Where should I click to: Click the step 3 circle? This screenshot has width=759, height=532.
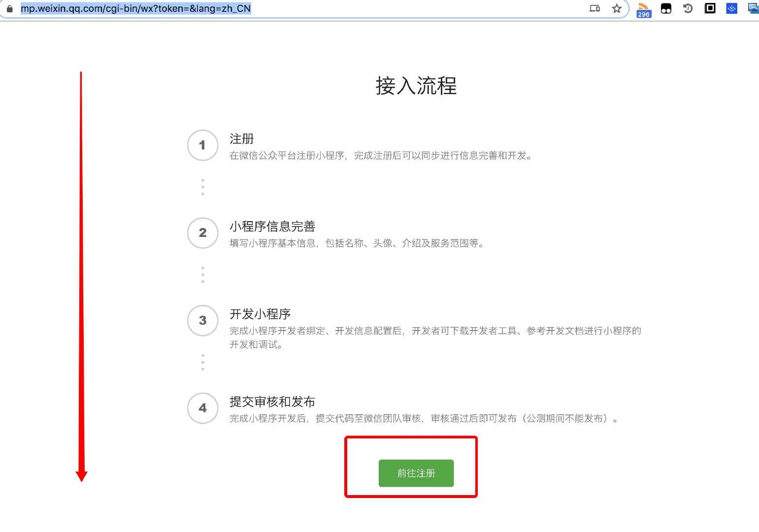(x=202, y=321)
